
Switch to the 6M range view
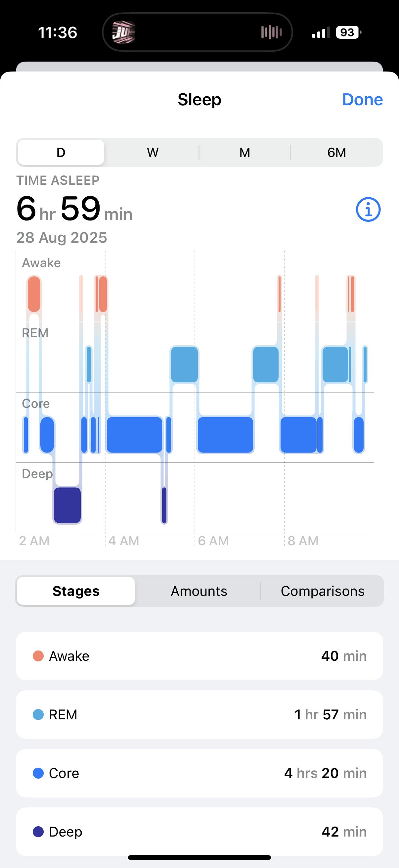[x=336, y=152]
